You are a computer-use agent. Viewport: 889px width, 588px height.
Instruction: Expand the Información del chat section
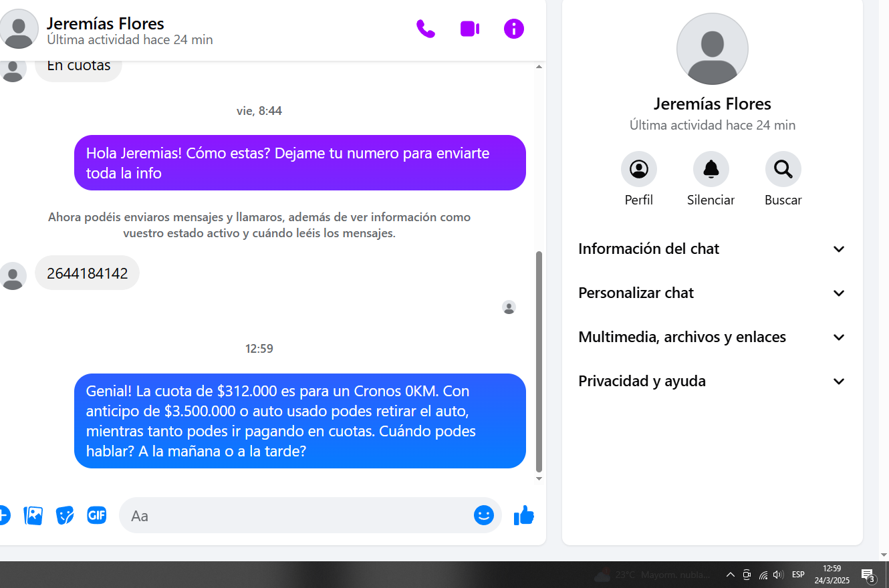713,249
